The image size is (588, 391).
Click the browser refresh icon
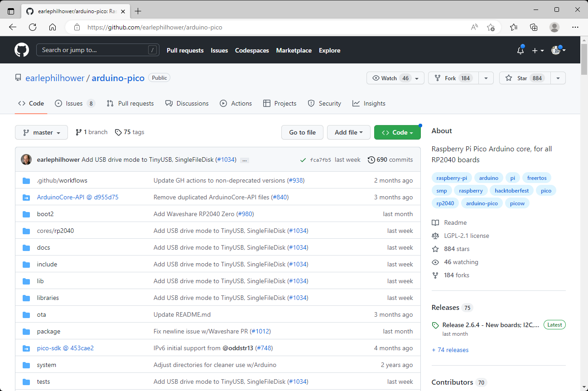coord(33,27)
